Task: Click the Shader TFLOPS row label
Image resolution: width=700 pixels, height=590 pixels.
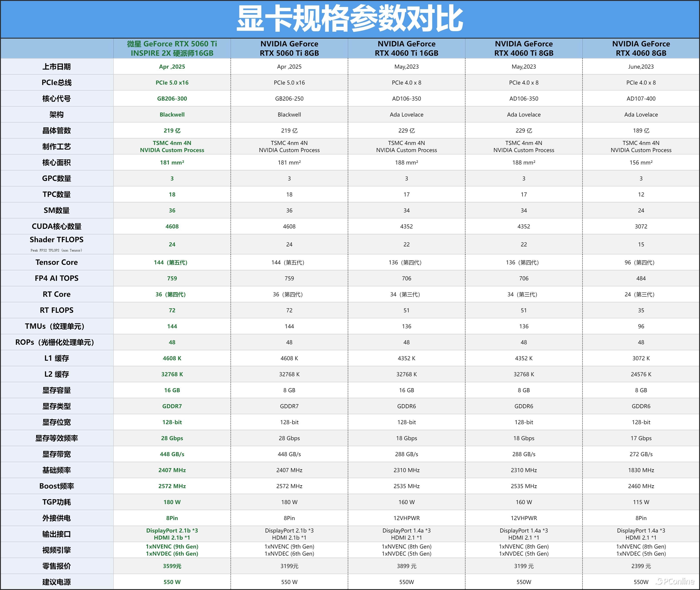Action: click(x=57, y=240)
